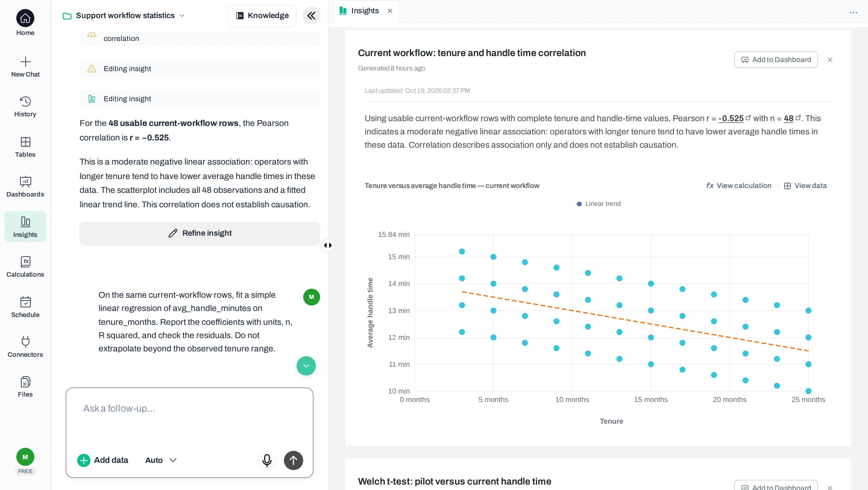Image resolution: width=868 pixels, height=490 pixels.
Task: Open Files section
Action: pyautogui.click(x=25, y=387)
